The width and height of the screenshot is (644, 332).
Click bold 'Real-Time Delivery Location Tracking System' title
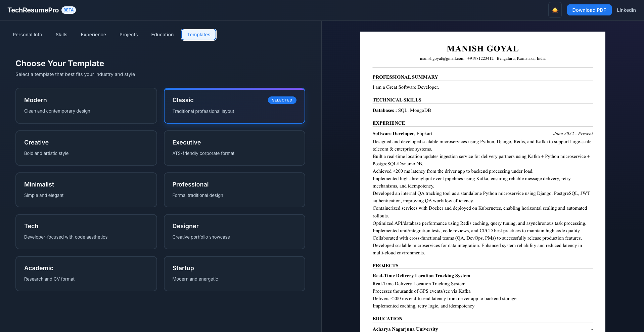click(421, 276)
